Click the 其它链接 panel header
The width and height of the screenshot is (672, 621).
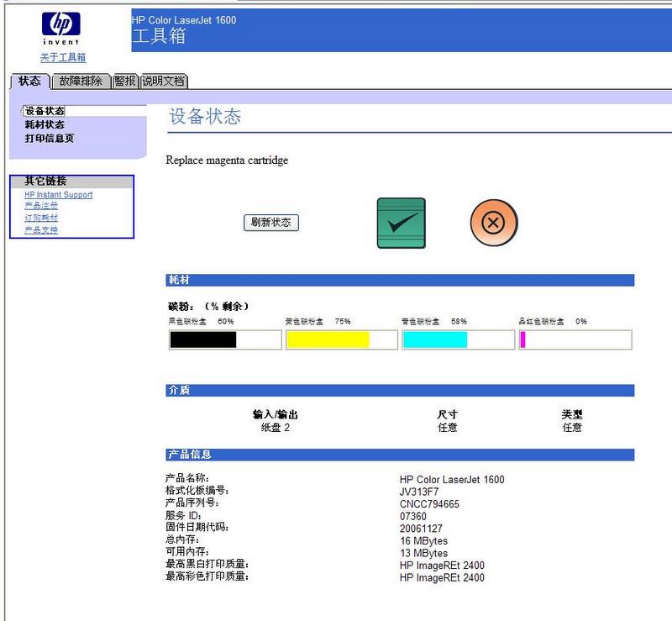point(72,182)
